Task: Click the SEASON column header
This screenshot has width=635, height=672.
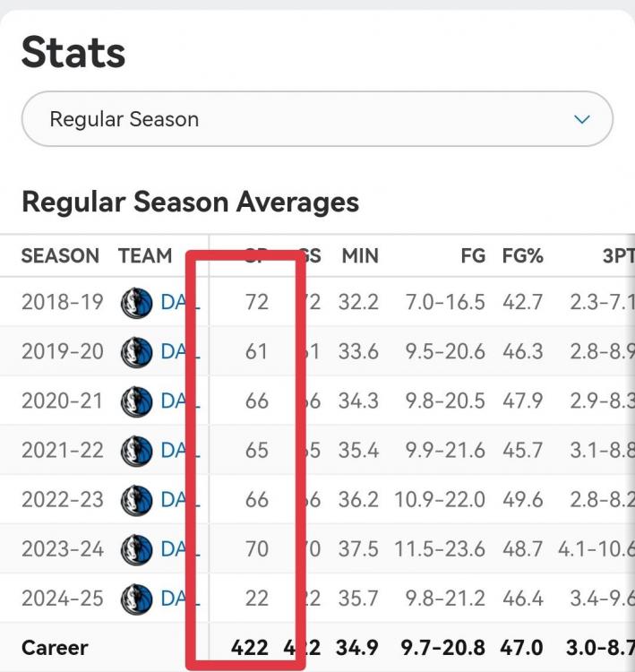Action: click(60, 256)
